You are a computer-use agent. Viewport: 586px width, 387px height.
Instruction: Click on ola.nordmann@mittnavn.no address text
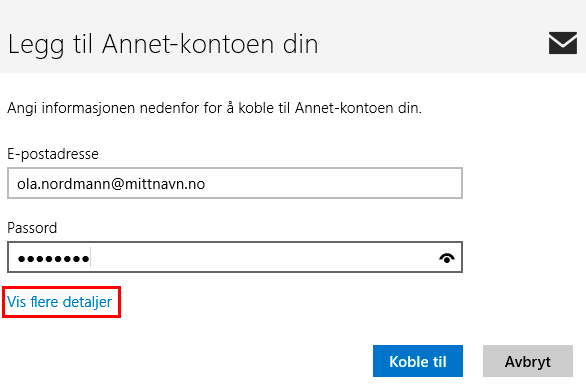(x=111, y=184)
